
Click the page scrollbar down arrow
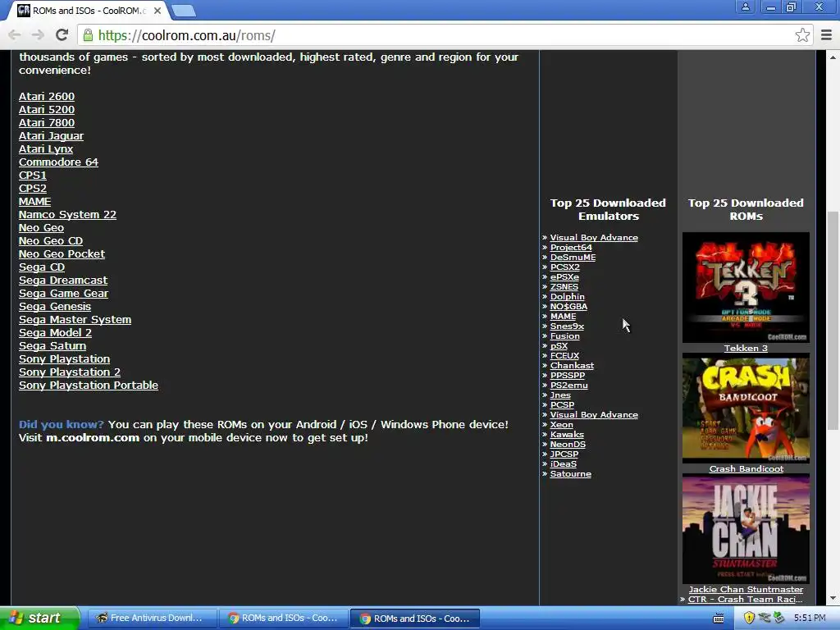pyautogui.click(x=833, y=598)
